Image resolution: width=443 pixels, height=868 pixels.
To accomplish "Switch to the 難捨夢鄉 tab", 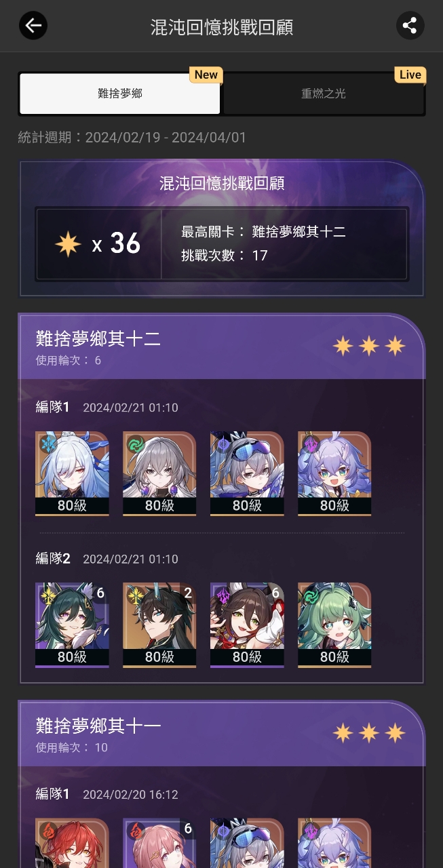I will [x=120, y=94].
